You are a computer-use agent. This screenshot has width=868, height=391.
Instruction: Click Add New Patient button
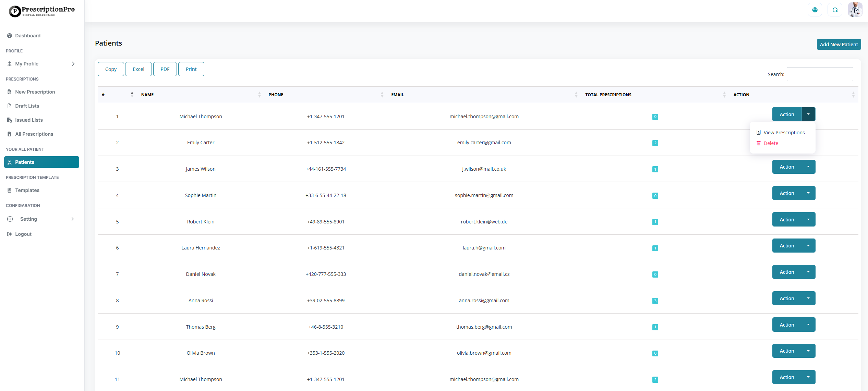pos(839,45)
